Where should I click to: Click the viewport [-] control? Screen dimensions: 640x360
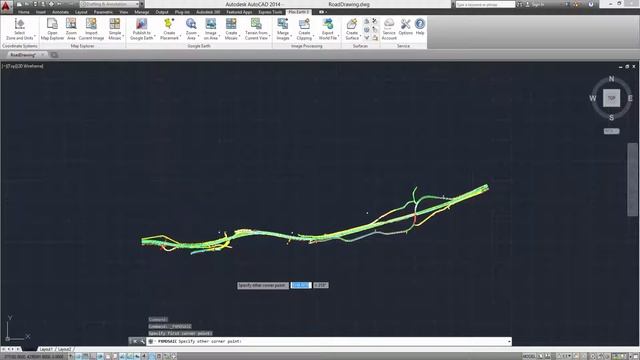(x=4, y=66)
